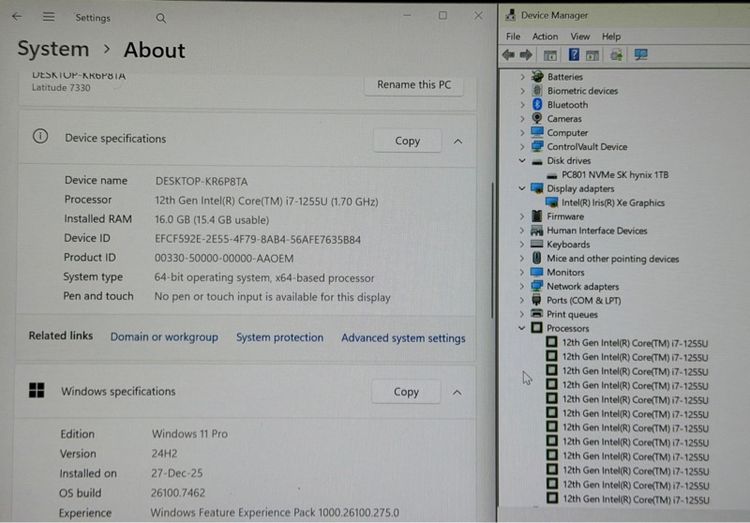750x523 pixels.
Task: Click the ControlVault Device icon
Action: click(537, 146)
